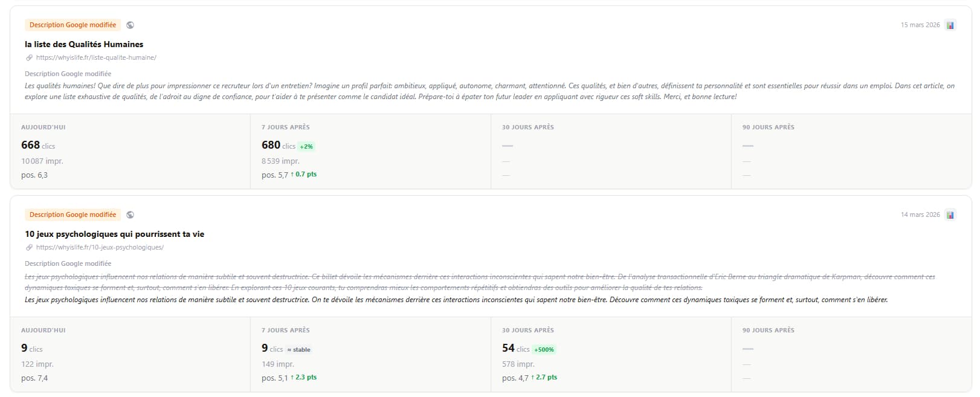Image resolution: width=980 pixels, height=397 pixels.
Task: Open the stats chart icon next to 14 mars 2026
Action: point(950,215)
